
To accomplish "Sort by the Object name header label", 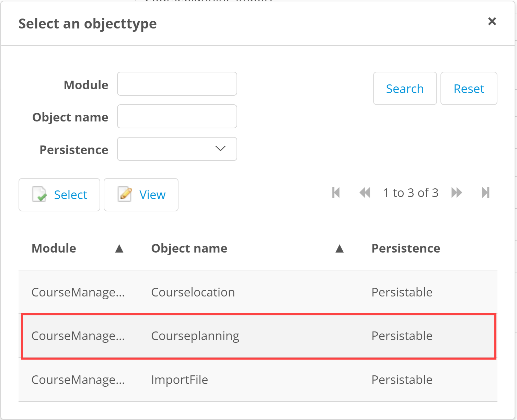I will click(x=189, y=248).
